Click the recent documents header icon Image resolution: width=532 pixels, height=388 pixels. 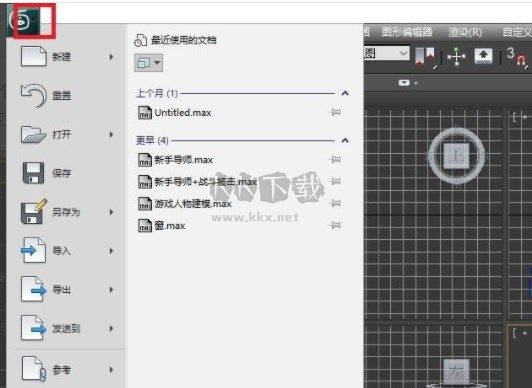point(140,40)
